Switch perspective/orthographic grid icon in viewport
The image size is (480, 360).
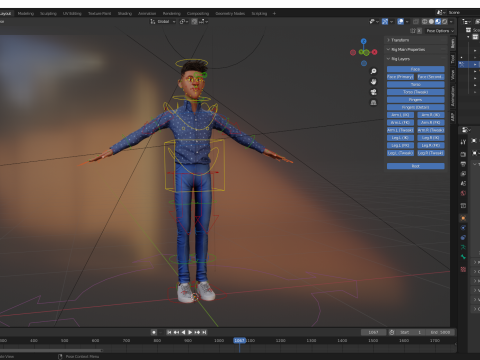(374, 102)
